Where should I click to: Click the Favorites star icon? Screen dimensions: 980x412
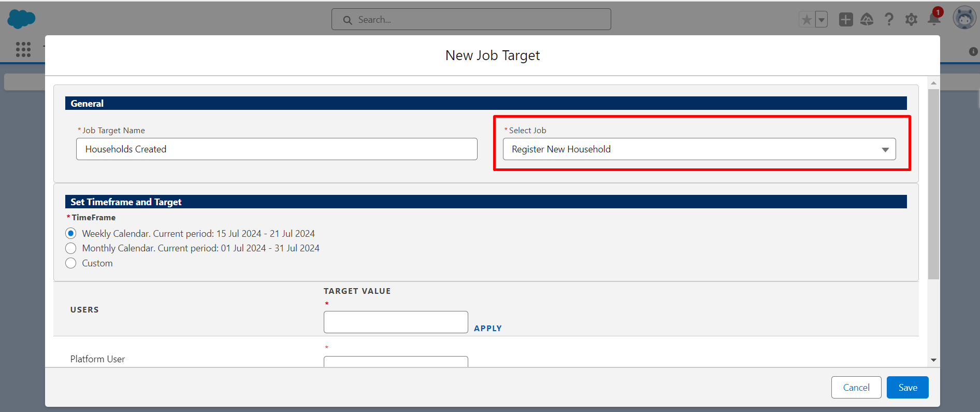click(806, 20)
